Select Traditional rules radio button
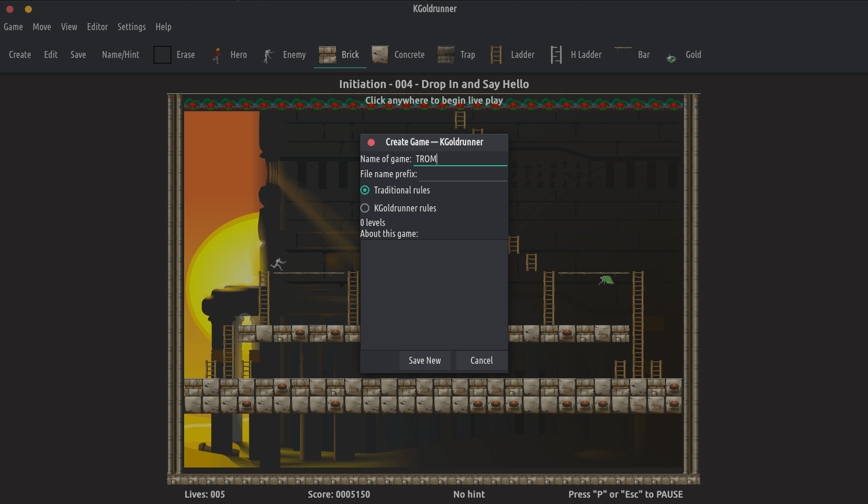The image size is (868, 504). coord(365,190)
